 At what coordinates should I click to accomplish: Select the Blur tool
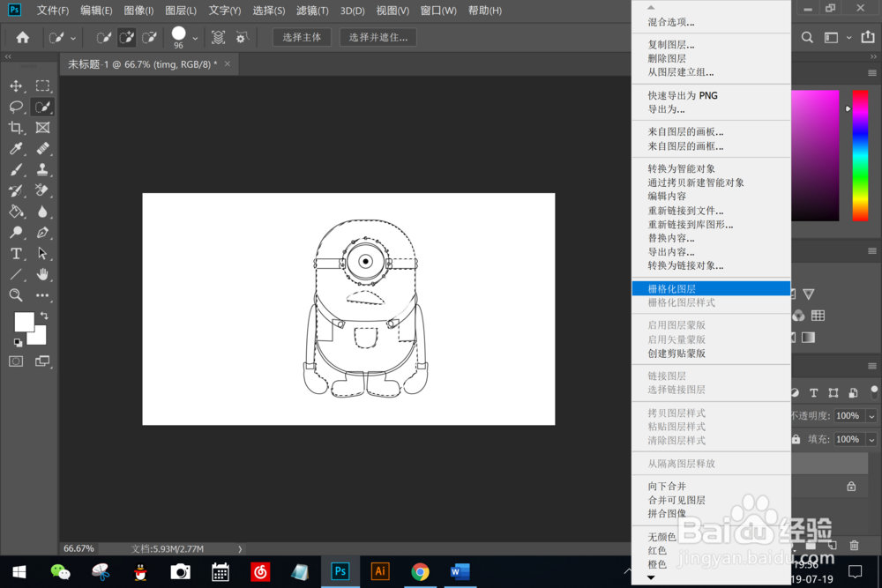coord(42,212)
